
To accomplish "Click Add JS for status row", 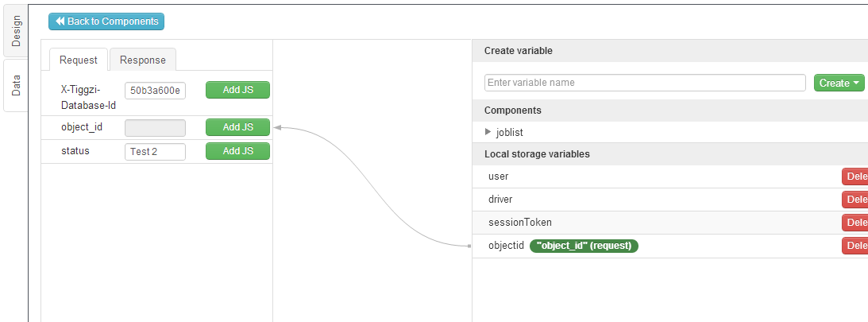I will (x=237, y=151).
